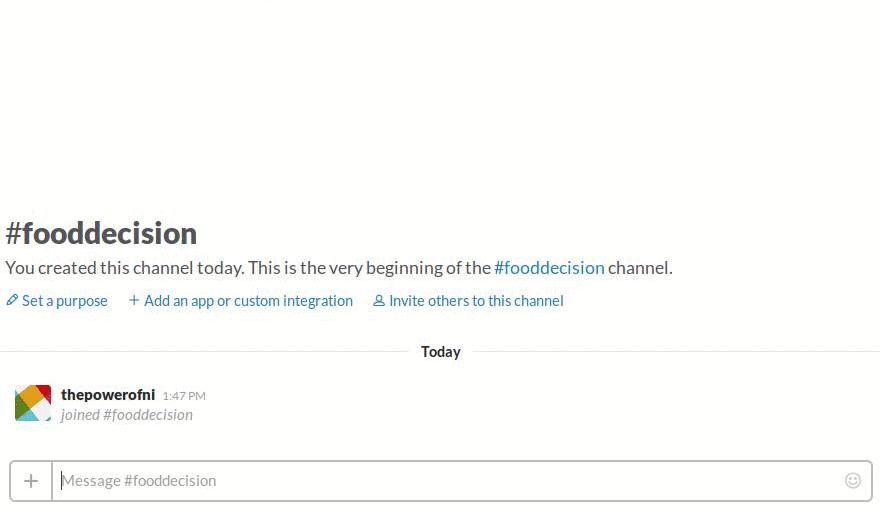Viewport: 880px width, 513px height.
Task: Click the "You created this channel today" text
Action: [123, 268]
